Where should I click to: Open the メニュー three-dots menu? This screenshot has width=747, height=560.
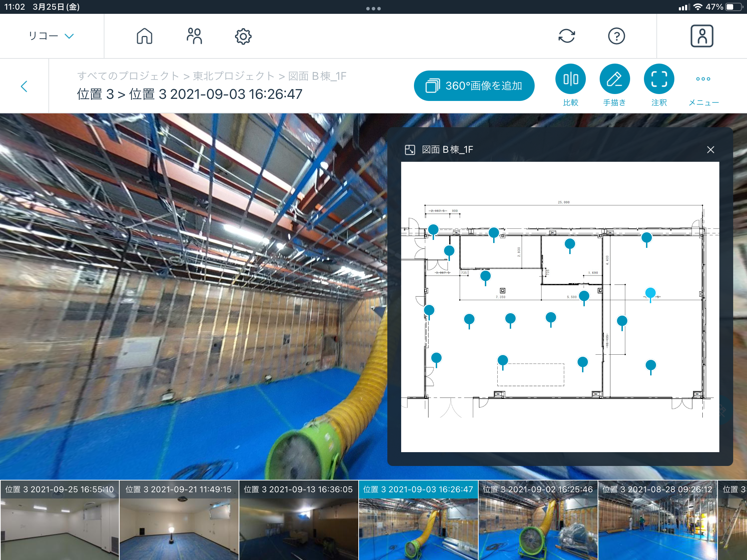(703, 79)
